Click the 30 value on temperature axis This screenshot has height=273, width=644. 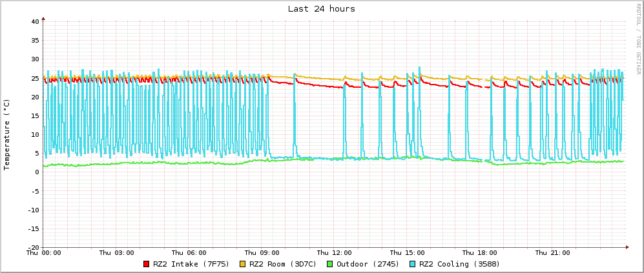34,59
